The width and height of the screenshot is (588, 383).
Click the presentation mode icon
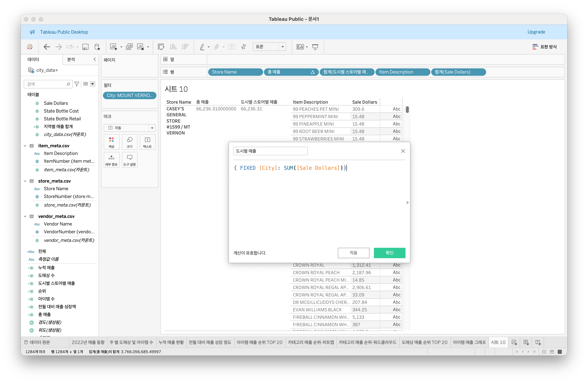pyautogui.click(x=315, y=47)
